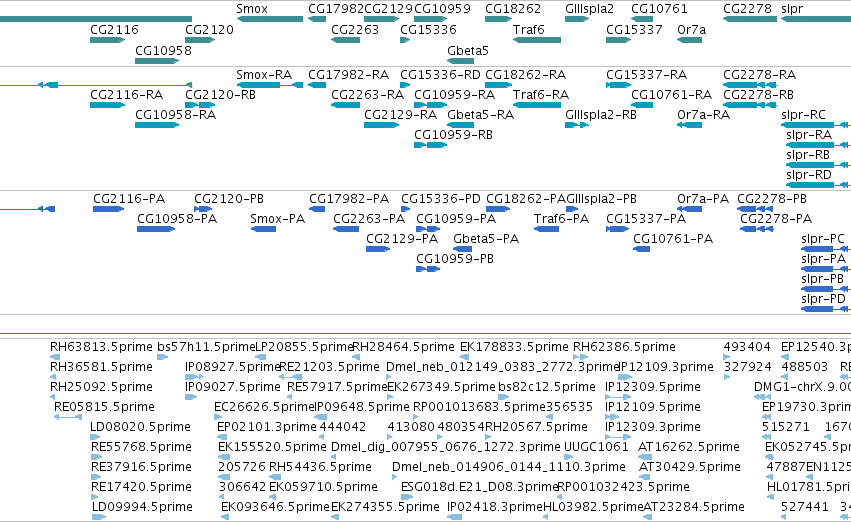Click the Smox gene label
This screenshot has width=851, height=522.
tap(252, 9)
